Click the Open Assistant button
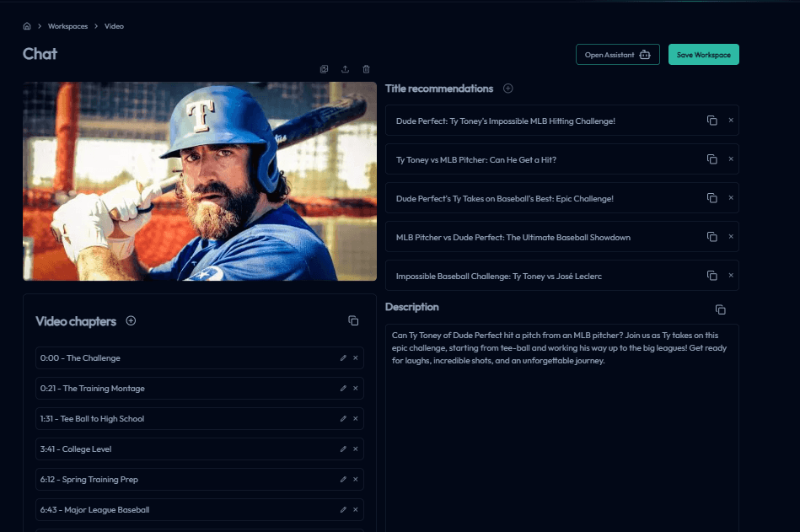The width and height of the screenshot is (800, 532). [617, 55]
